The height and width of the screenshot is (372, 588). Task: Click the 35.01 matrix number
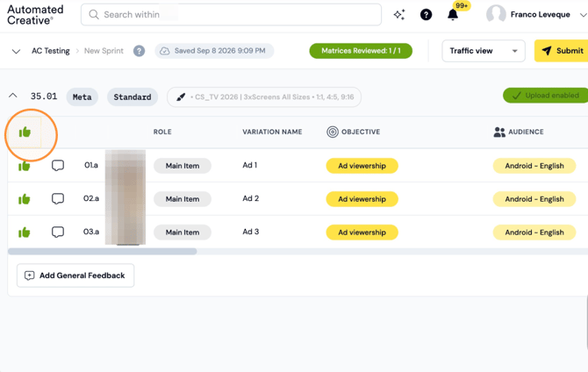click(44, 97)
